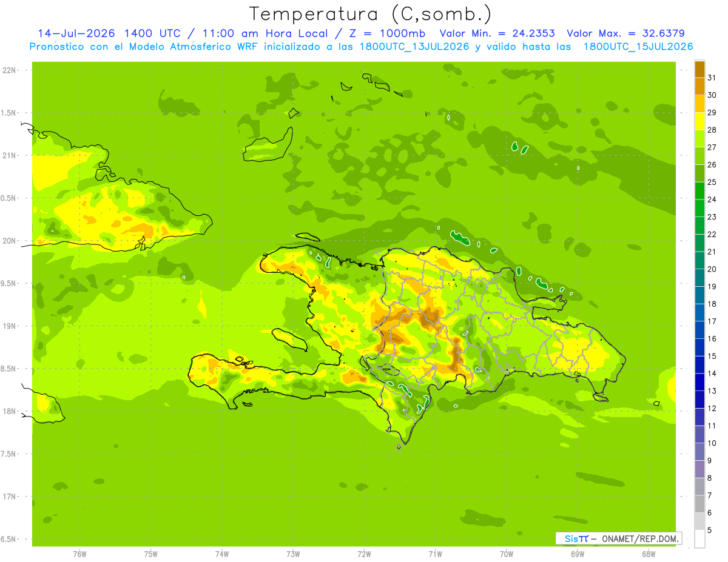Viewport: 728px width, 562px height.
Task: Click the '20N' latitude axis label
Action: [x=9, y=241]
